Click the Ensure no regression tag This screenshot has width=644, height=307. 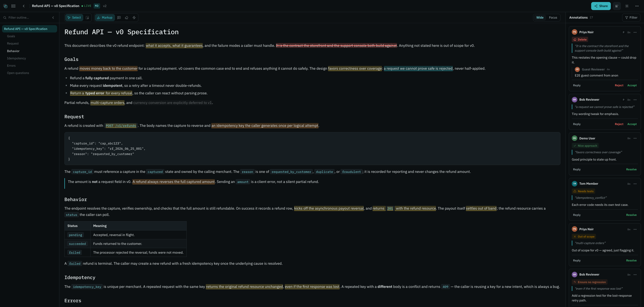tap(589, 282)
